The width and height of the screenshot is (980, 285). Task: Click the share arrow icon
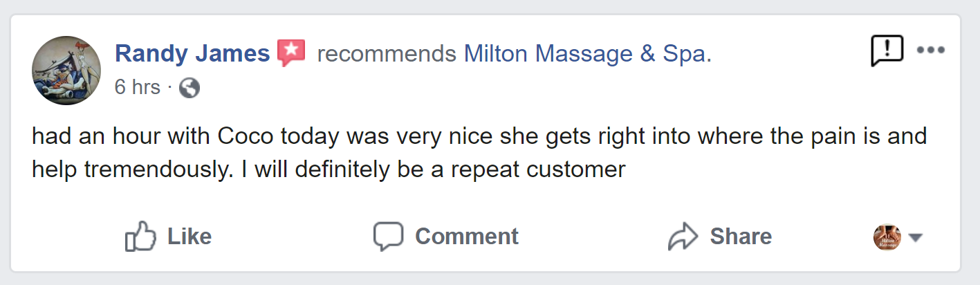tap(683, 237)
